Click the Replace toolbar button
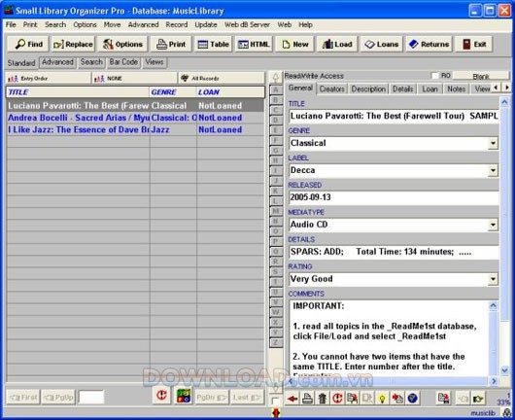Image resolution: width=515 pixels, height=420 pixels. coord(73,44)
